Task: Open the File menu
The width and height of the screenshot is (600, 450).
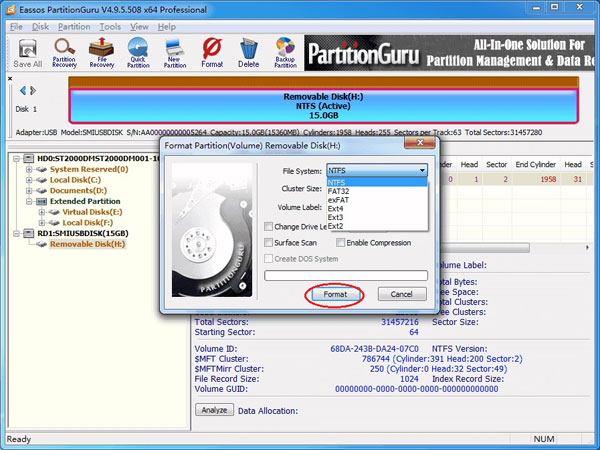Action: (16, 27)
